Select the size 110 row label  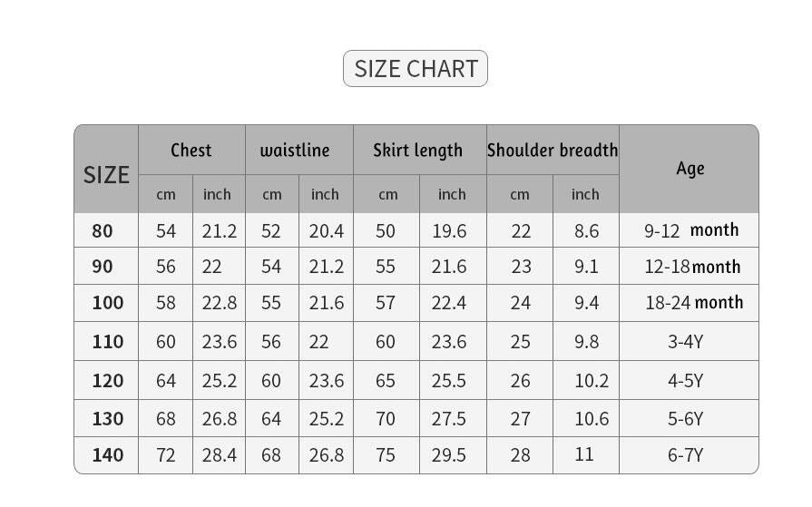[107, 342]
